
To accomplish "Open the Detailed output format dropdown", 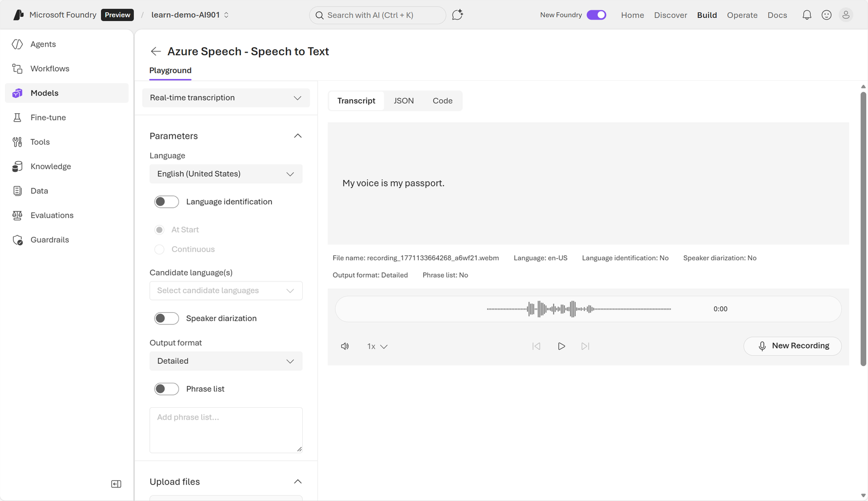I will click(x=226, y=361).
